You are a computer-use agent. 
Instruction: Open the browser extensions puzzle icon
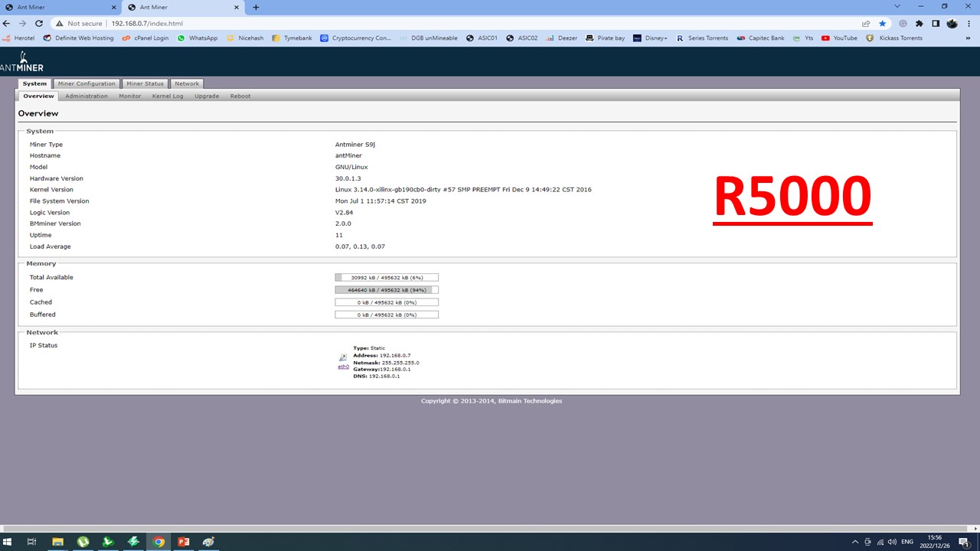920,24
